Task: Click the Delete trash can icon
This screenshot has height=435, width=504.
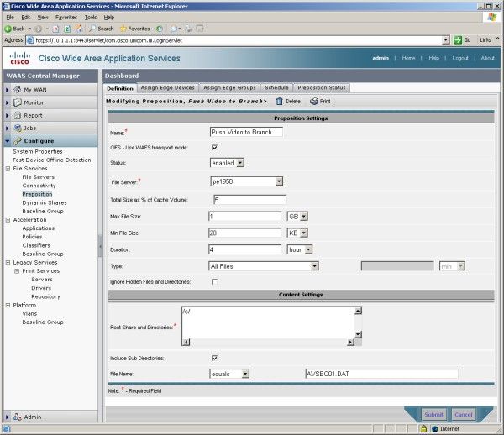Action: (x=280, y=102)
